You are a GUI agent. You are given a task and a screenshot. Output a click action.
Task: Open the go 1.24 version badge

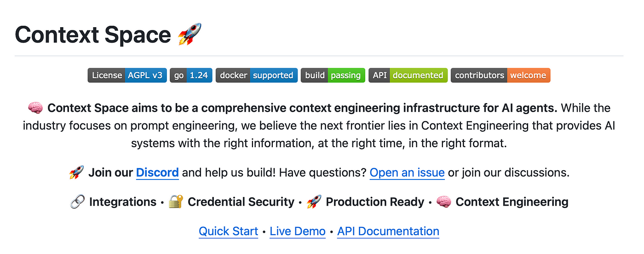(x=191, y=75)
